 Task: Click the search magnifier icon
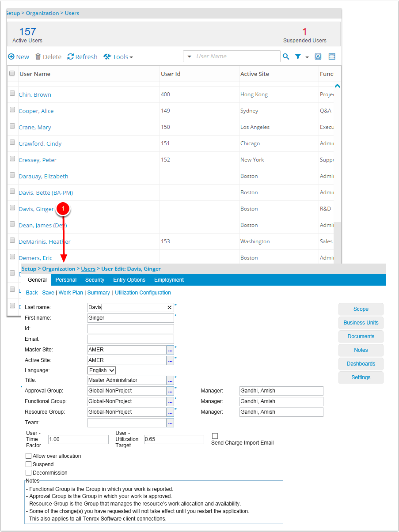[286, 57]
